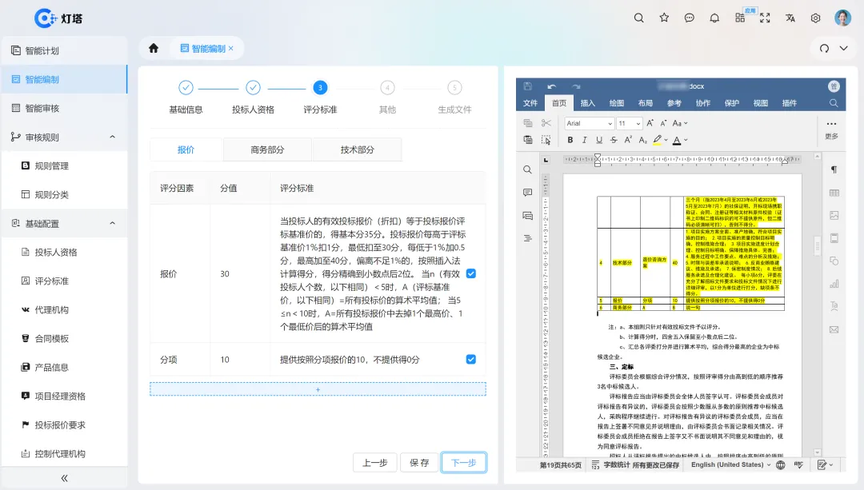The width and height of the screenshot is (864, 490).
Task: Click the notification bell icon in header
Action: click(x=714, y=18)
